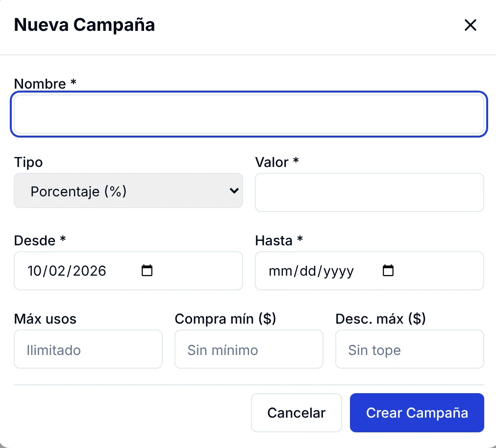Click the Nombre * label
496x448 pixels.
[x=45, y=84]
